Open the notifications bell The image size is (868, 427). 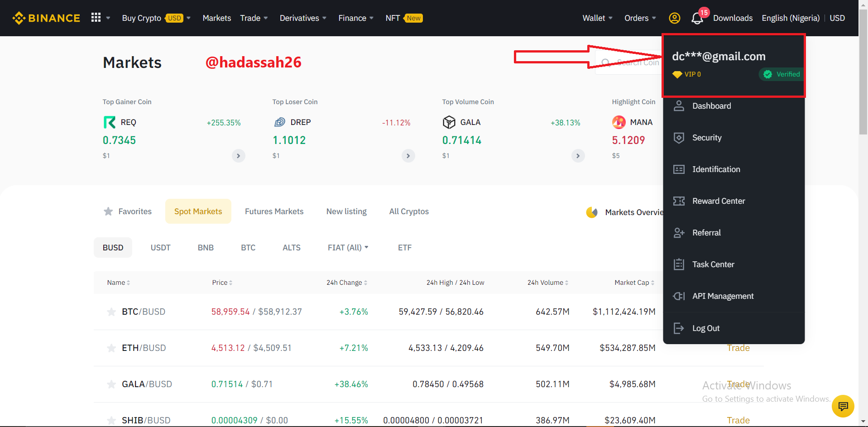(697, 19)
